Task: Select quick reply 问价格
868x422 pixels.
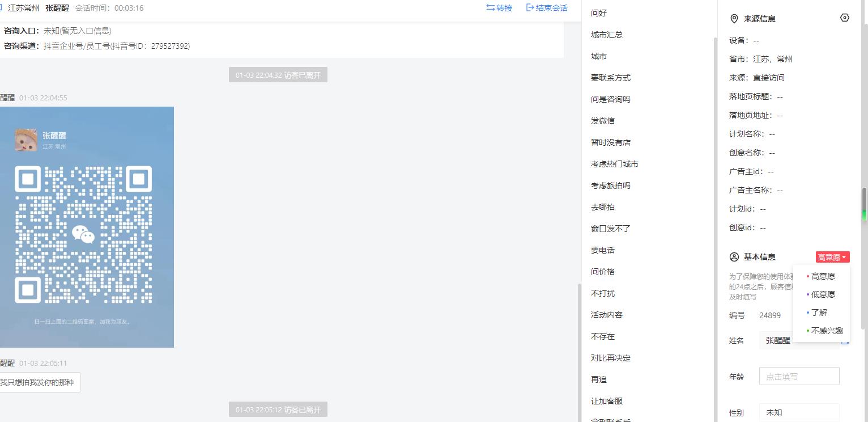Action: click(x=603, y=272)
